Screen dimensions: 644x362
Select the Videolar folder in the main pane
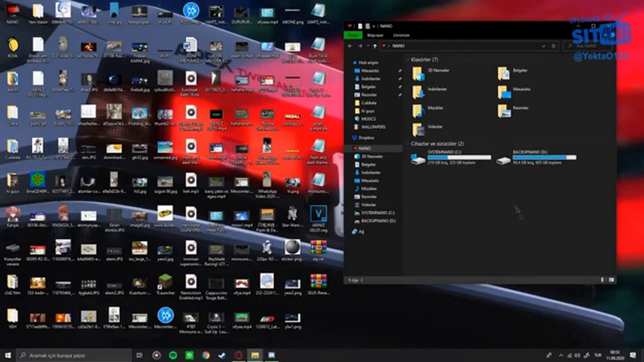click(x=419, y=129)
